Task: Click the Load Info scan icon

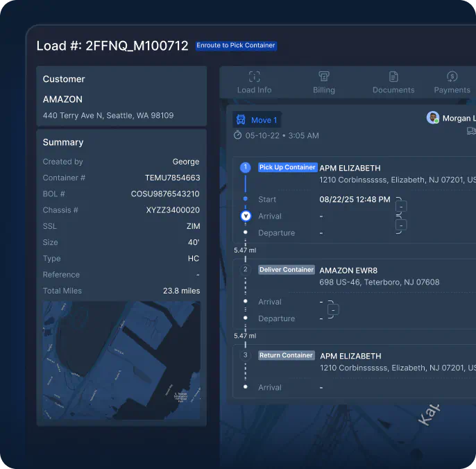Action: [255, 76]
